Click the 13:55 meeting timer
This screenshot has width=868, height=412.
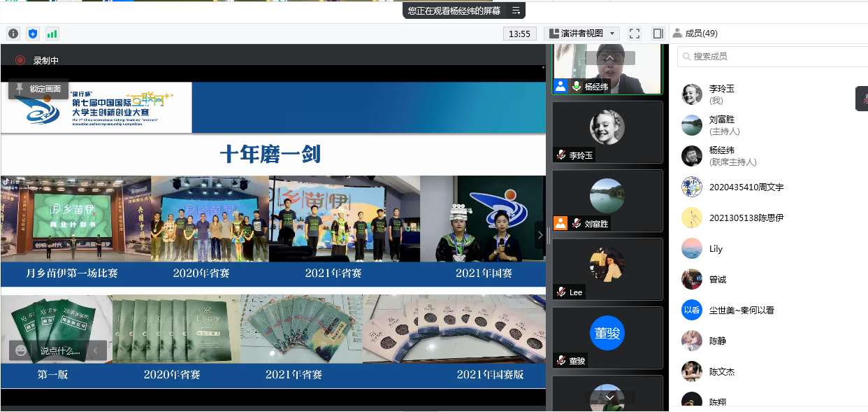click(520, 34)
